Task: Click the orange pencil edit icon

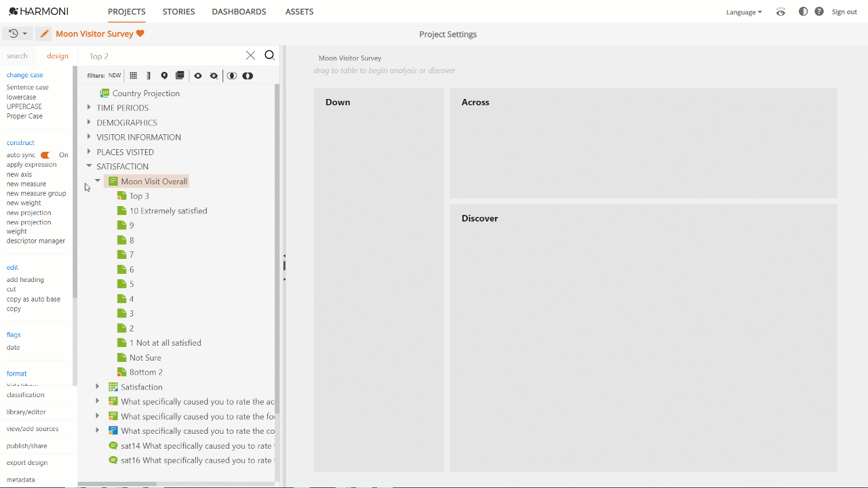Action: point(43,34)
